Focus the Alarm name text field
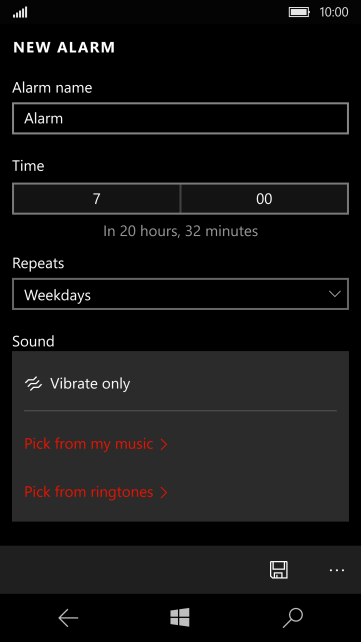The width and height of the screenshot is (361, 642). pos(180,118)
